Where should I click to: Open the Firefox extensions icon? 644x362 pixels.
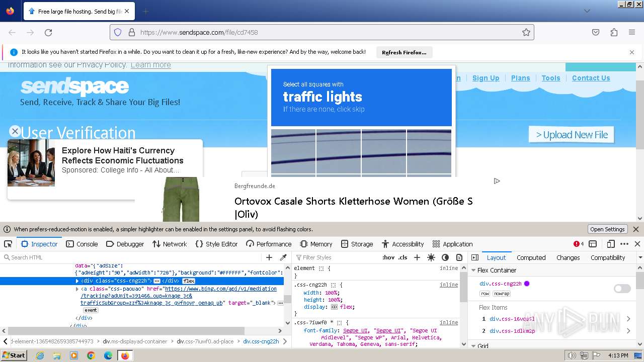[x=614, y=32]
